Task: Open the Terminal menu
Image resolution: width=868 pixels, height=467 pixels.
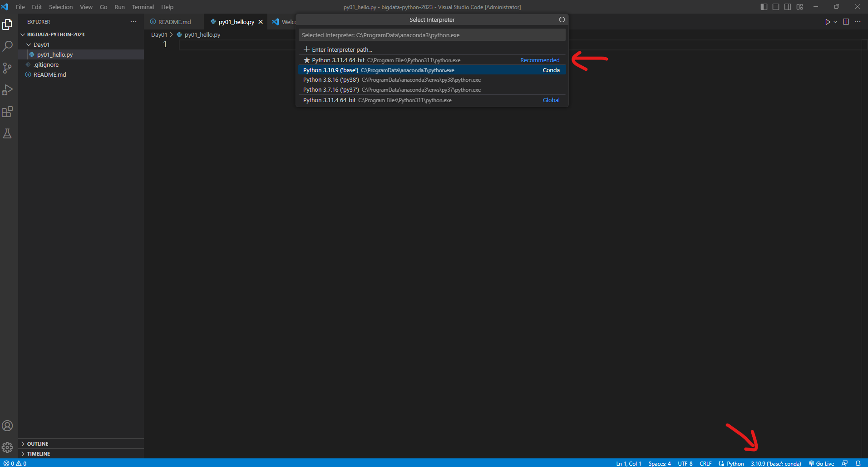Action: tap(143, 7)
